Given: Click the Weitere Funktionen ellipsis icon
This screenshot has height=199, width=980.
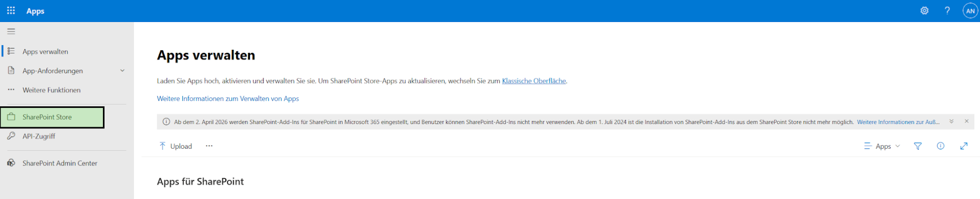Looking at the screenshot, I should [x=11, y=90].
